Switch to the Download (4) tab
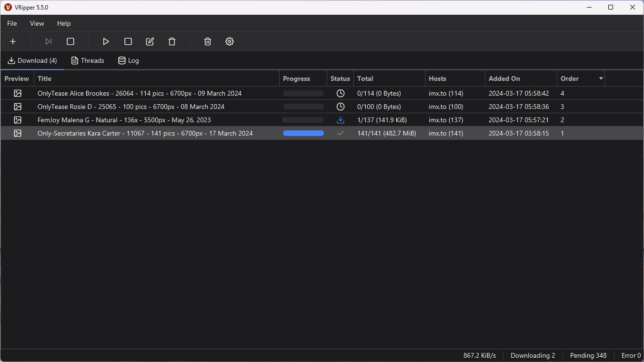Viewport: 644px width, 362px height. pyautogui.click(x=32, y=60)
